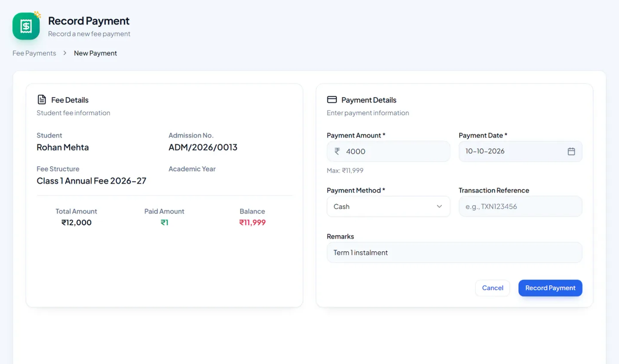Screen dimensions: 619x364
Task: Click the rupee symbol in Payment Amount
Action: point(337,151)
